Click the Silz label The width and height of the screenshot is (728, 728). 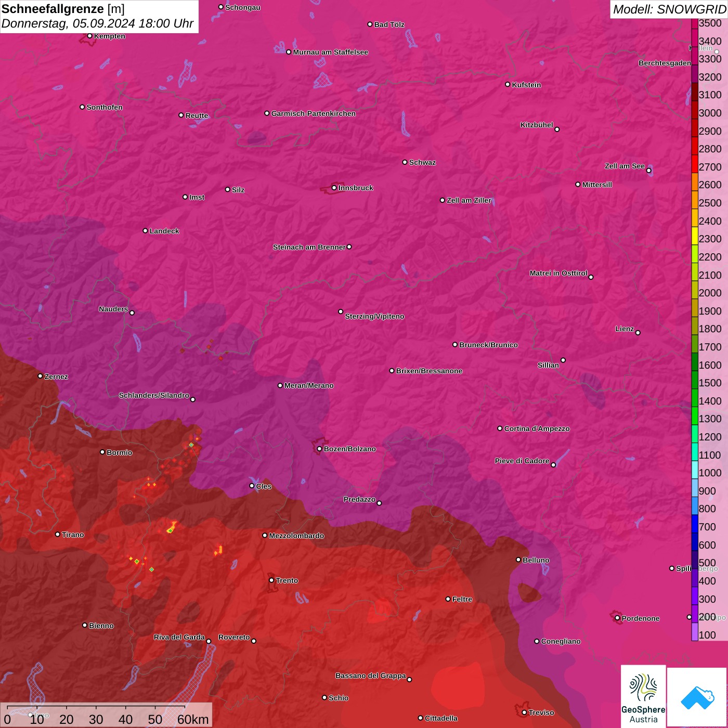pyautogui.click(x=238, y=190)
